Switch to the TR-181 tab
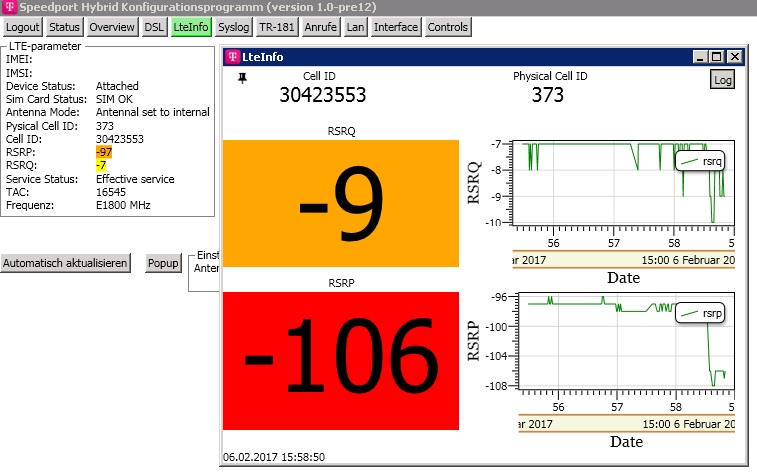This screenshot has height=474, width=757. (277, 27)
